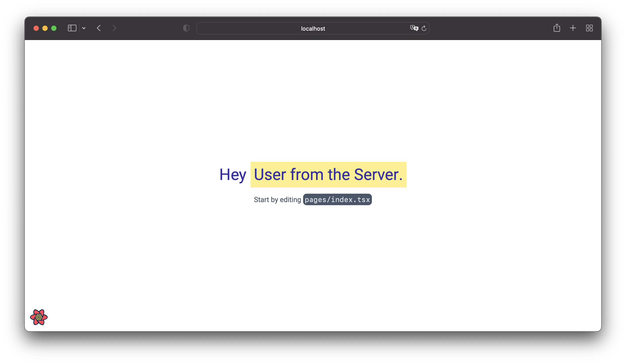Enter fullscreen with the green button

tap(54, 28)
